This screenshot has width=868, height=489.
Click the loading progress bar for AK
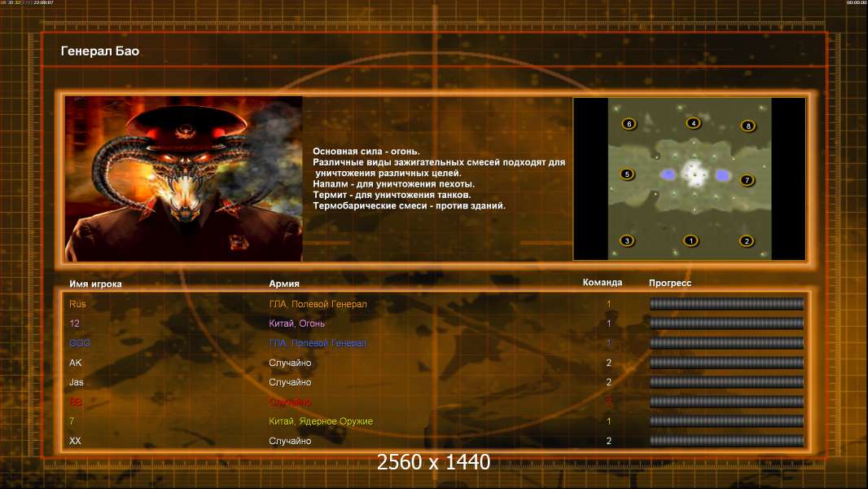pyautogui.click(x=726, y=363)
